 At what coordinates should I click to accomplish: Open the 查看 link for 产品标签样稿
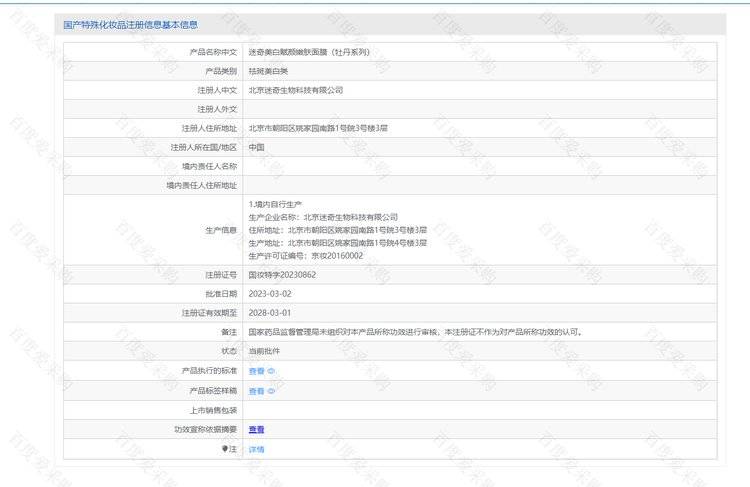point(256,391)
